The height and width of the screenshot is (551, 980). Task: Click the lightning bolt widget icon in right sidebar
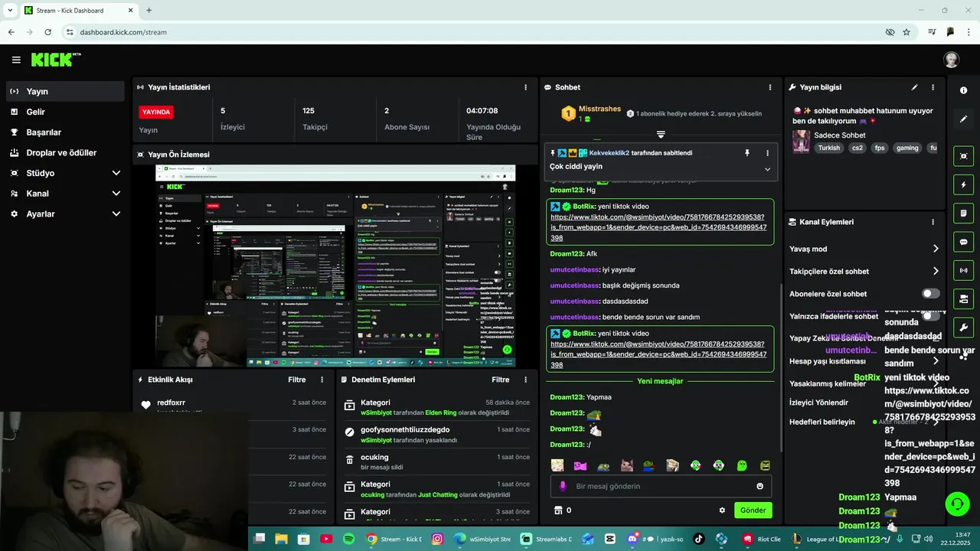[963, 184]
